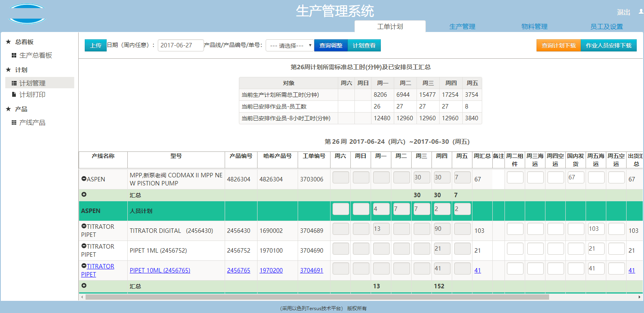
Task: Click the star icon next to 产品
Action: pos(8,109)
